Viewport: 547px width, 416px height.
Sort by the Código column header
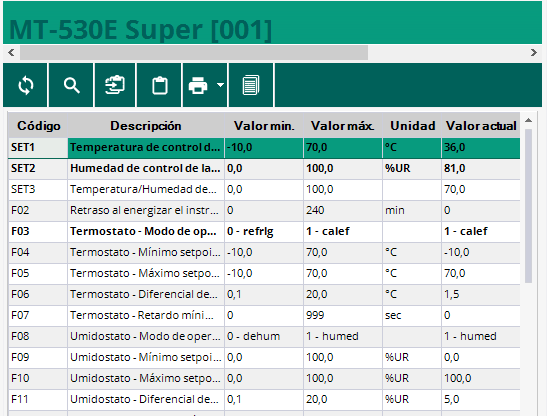[x=38, y=126]
